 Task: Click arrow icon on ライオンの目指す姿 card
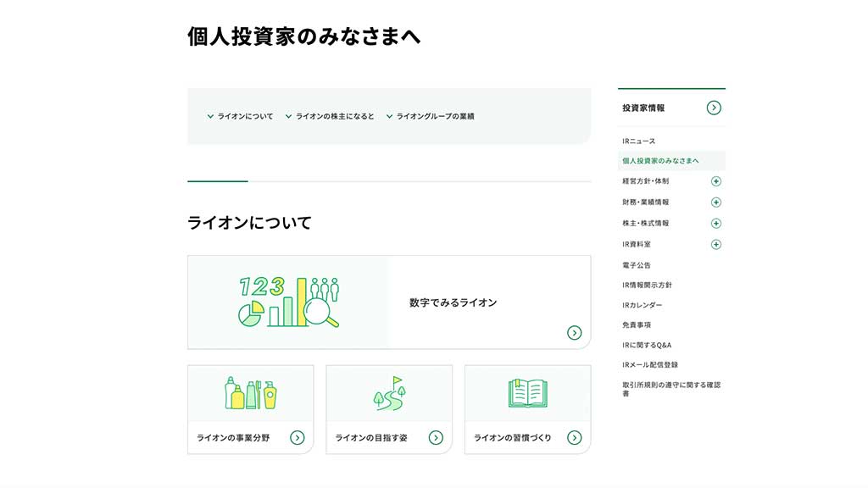[x=436, y=437]
